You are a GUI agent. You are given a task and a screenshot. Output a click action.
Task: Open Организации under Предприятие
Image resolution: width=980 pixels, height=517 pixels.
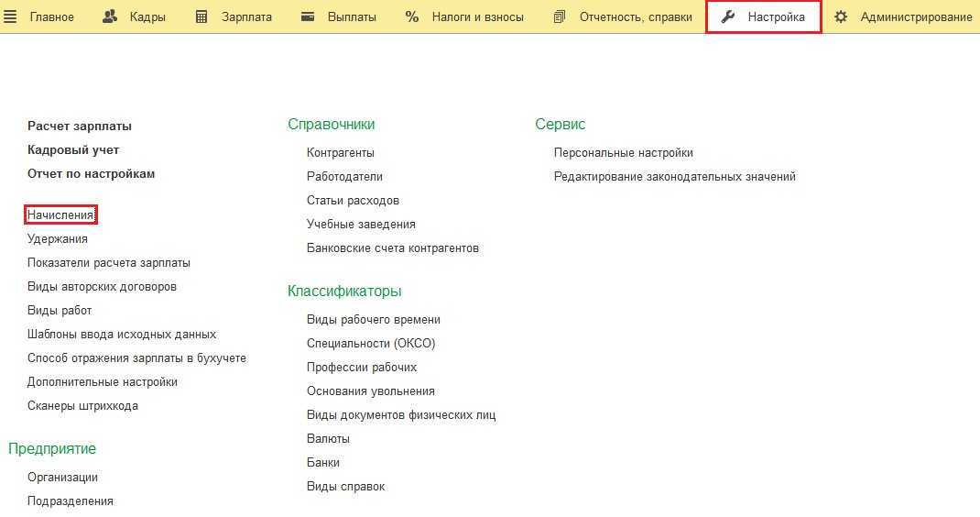pos(62,477)
